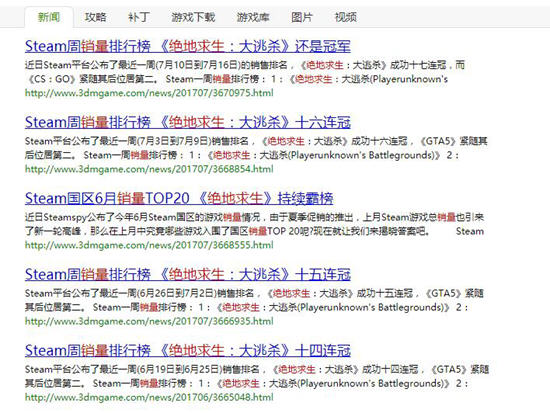Open headline ending with 十五连冠
Screen dimensions: 550x413
click(188, 274)
